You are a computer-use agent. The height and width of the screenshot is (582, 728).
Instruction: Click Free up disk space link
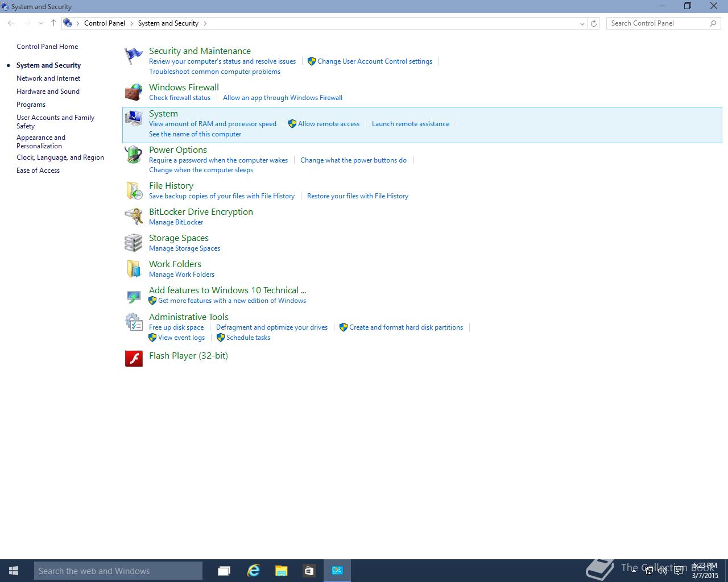176,327
